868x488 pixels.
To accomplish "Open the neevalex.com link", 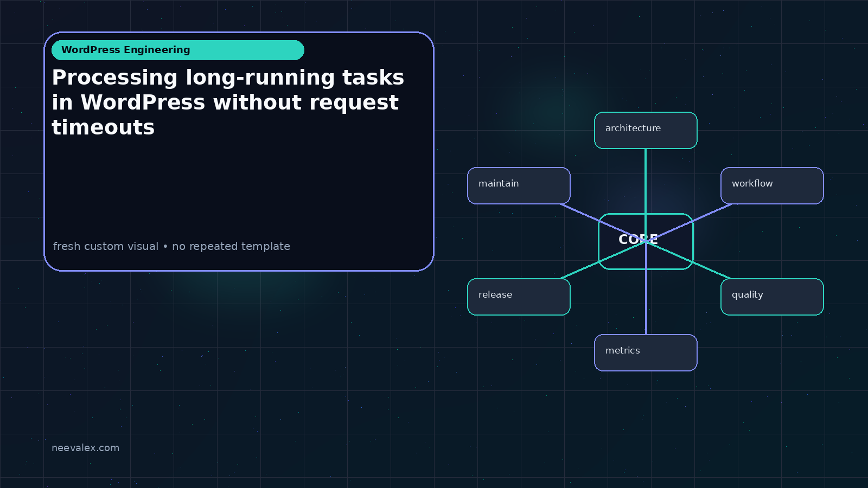I will (85, 448).
